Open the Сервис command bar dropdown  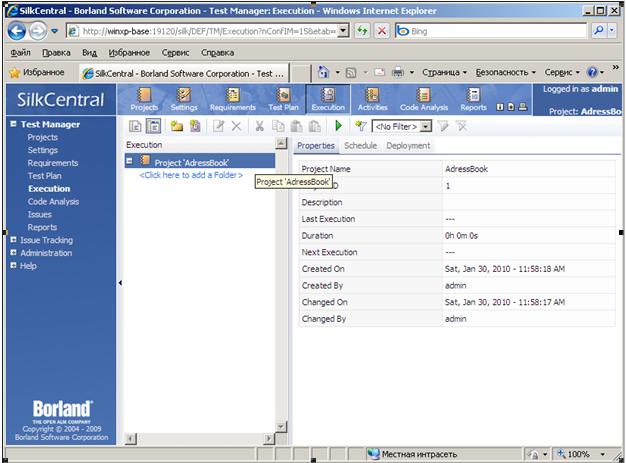coord(562,73)
